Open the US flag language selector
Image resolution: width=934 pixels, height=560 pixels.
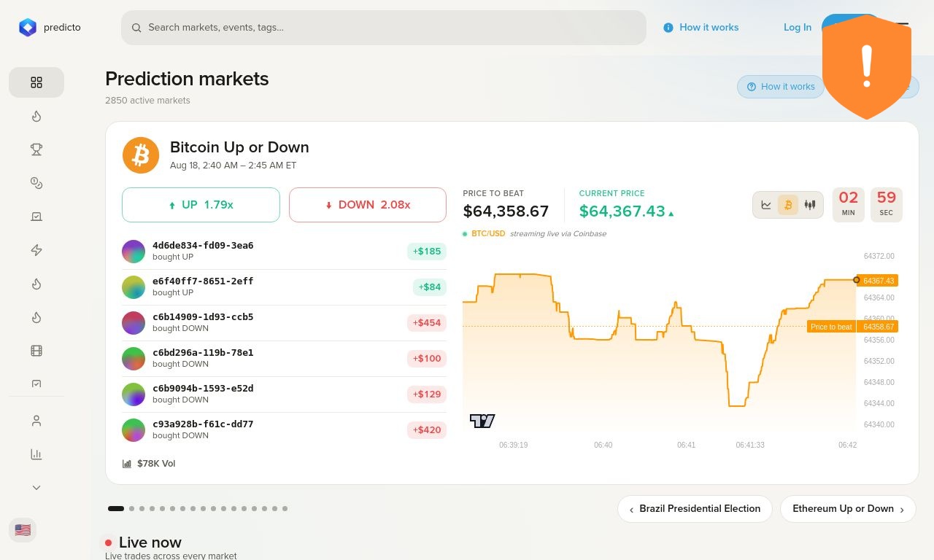[x=23, y=530]
